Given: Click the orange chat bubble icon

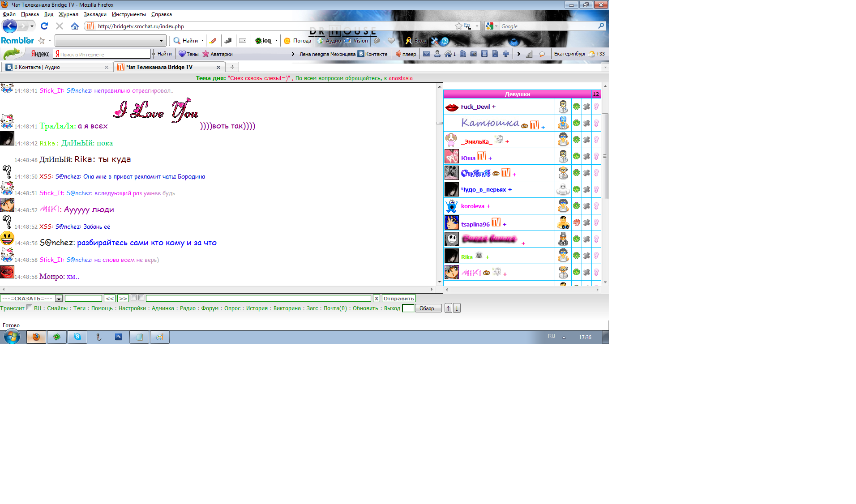Looking at the screenshot, I should (542, 54).
